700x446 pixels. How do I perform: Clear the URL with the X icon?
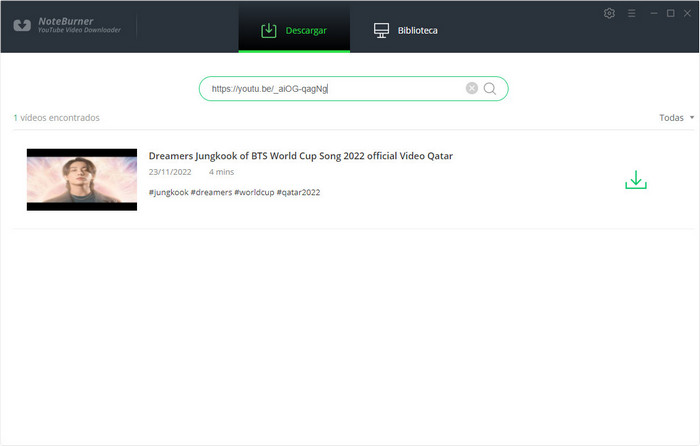coord(471,88)
